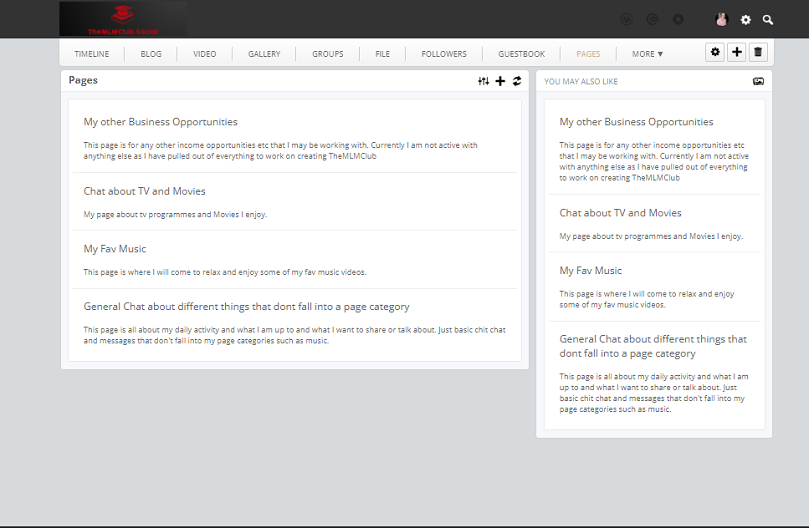The width and height of the screenshot is (809, 528).
Task: Open the Guestbook tab
Action: click(x=521, y=54)
